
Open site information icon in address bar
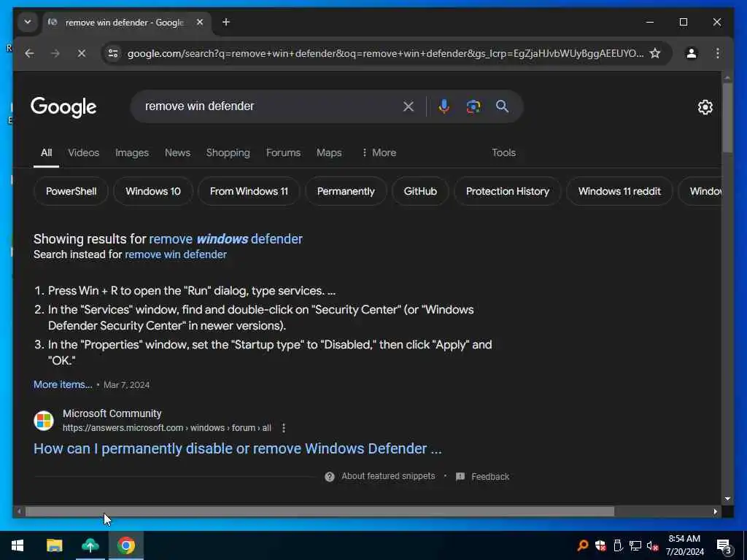[113, 53]
